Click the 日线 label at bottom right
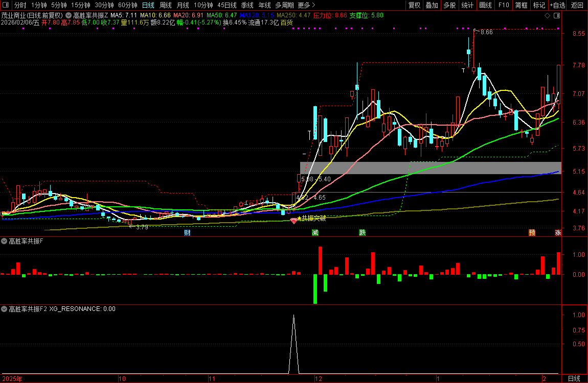Image resolution: width=588 pixels, height=383 pixels. pos(574,378)
